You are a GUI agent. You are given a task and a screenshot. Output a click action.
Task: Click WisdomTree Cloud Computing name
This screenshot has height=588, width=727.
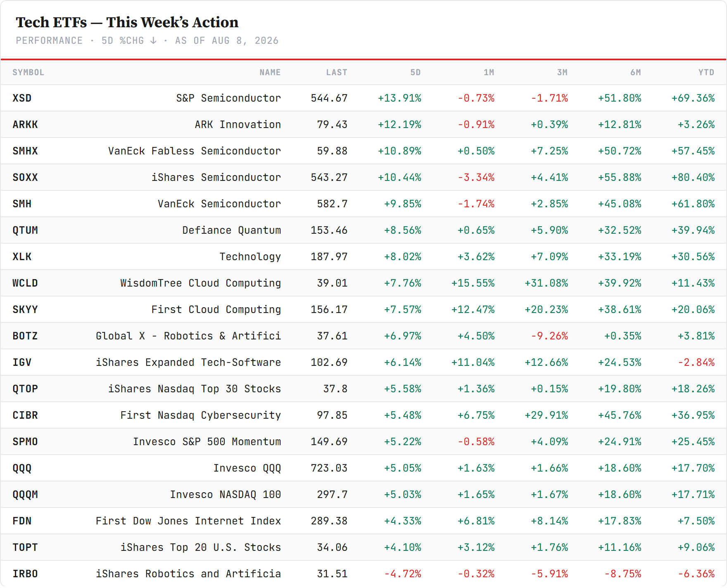pos(201,283)
